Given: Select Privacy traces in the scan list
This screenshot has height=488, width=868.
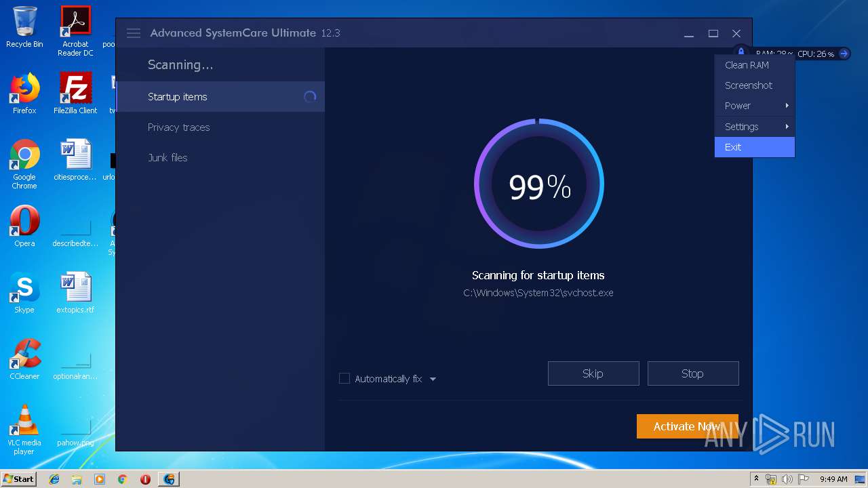Looking at the screenshot, I should 220,127.
